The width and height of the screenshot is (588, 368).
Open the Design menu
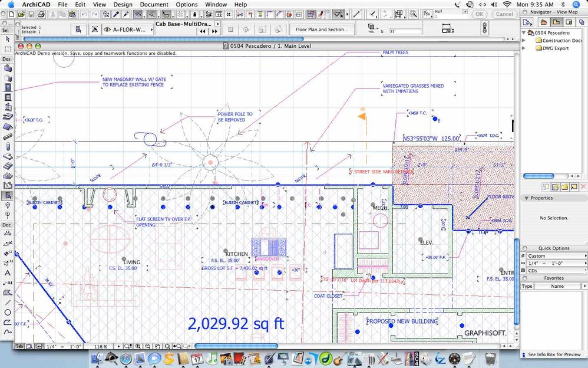(x=123, y=4)
